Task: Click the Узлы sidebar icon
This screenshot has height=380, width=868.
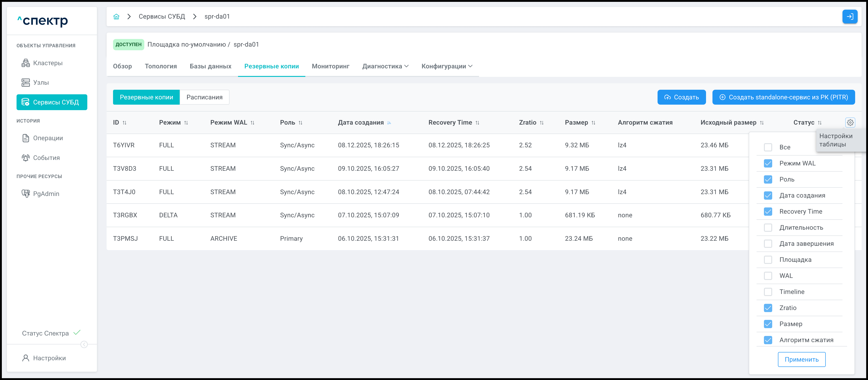Action: tap(26, 82)
